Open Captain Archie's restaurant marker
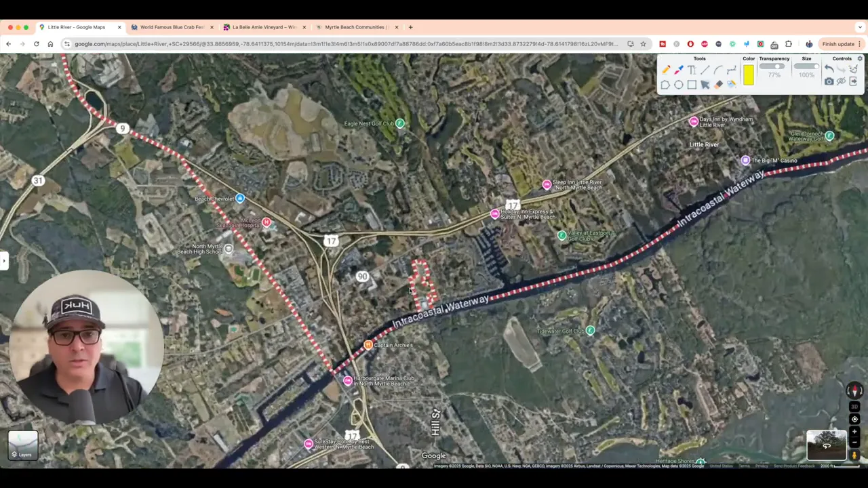 [x=368, y=345]
